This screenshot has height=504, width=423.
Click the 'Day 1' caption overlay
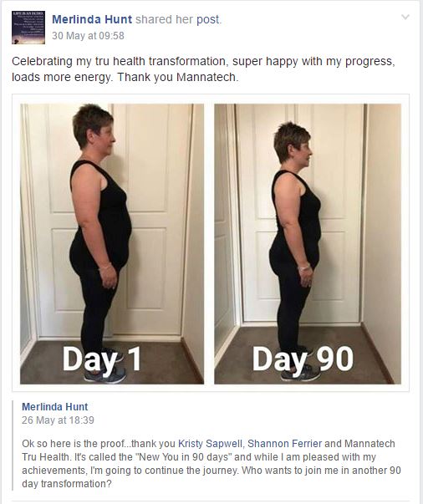tap(102, 359)
